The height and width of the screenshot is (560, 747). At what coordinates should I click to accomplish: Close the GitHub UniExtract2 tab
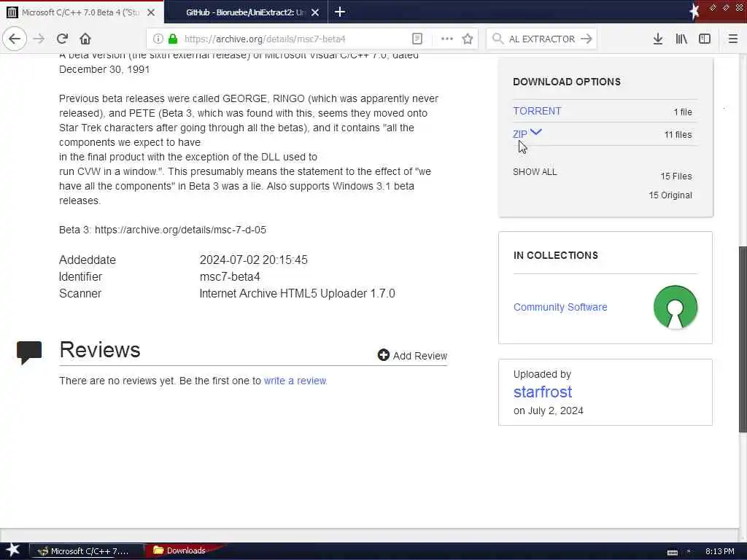(315, 12)
